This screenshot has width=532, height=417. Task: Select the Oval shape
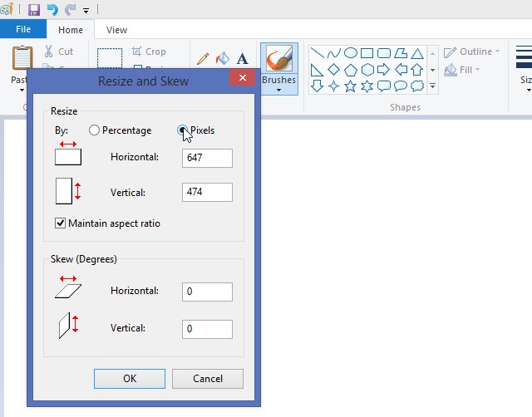click(351, 53)
